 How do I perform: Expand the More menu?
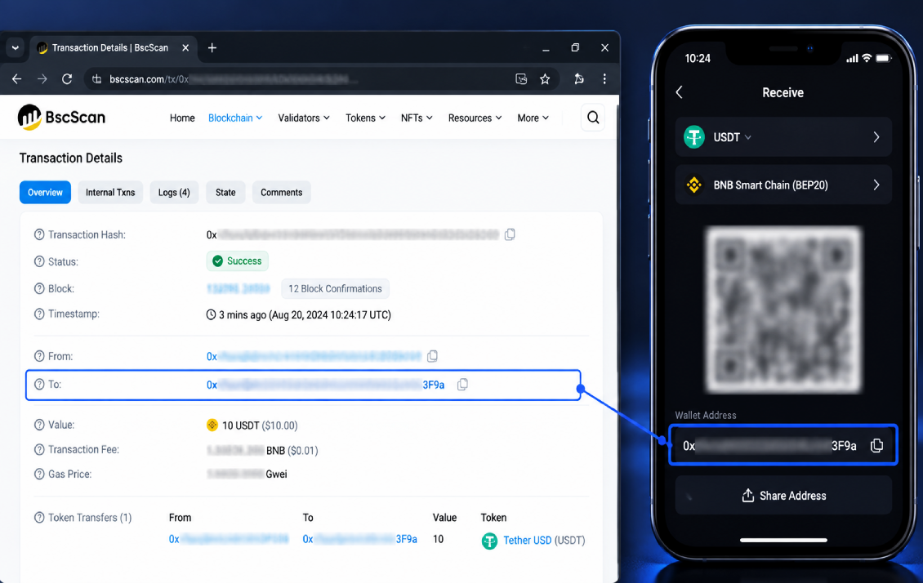pos(533,118)
